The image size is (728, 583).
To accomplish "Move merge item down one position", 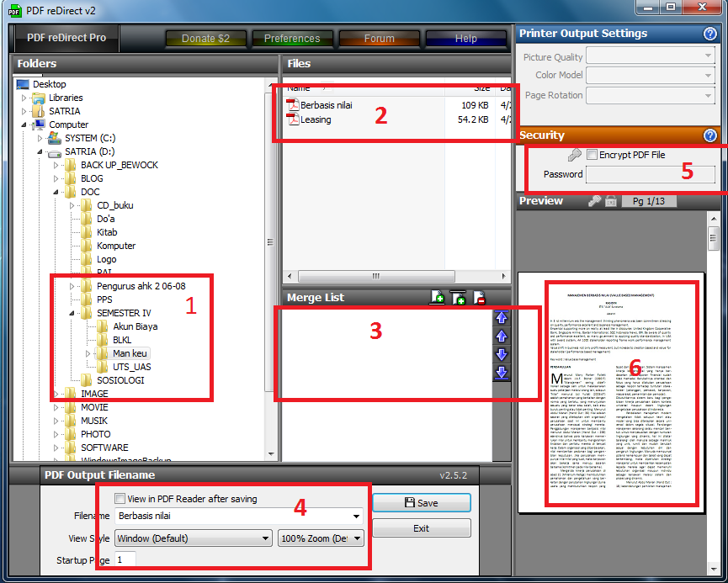I will [502, 355].
